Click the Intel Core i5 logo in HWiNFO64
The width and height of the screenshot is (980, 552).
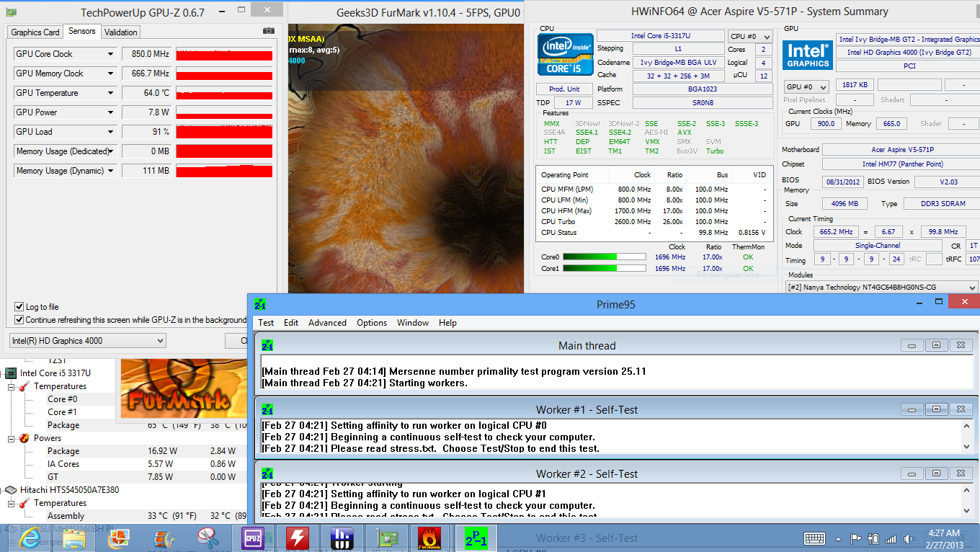point(566,54)
